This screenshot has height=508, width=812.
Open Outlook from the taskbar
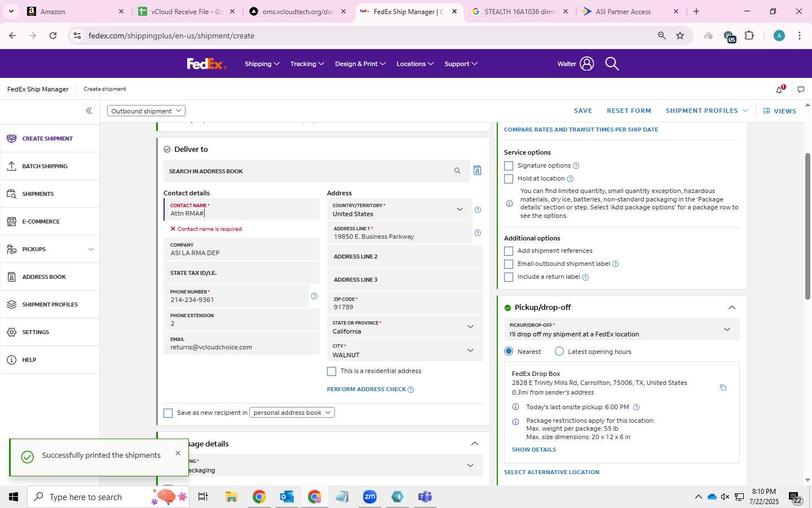pos(287,497)
